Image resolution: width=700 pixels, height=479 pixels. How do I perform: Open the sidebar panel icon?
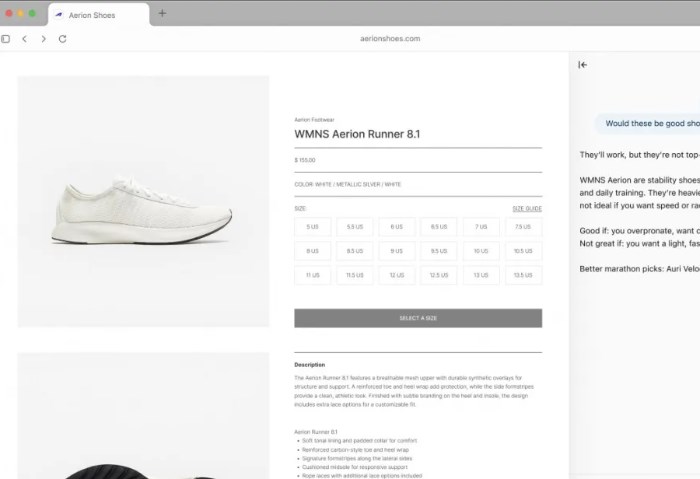[5, 39]
